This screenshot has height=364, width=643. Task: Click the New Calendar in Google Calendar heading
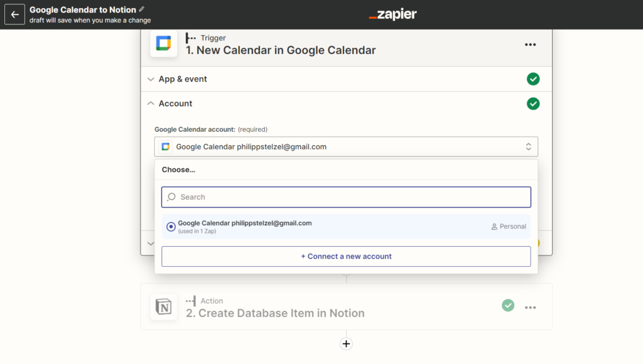click(x=281, y=50)
